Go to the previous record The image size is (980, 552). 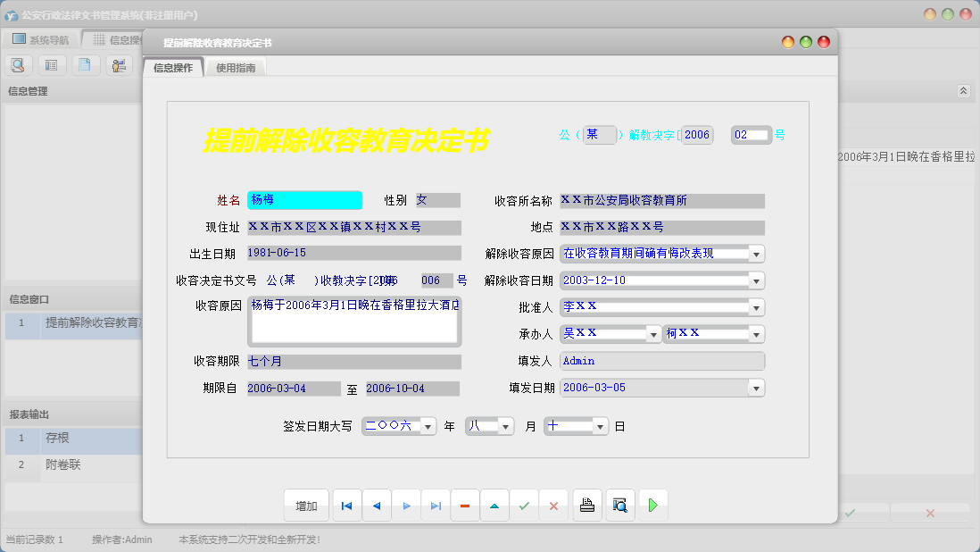(x=377, y=506)
